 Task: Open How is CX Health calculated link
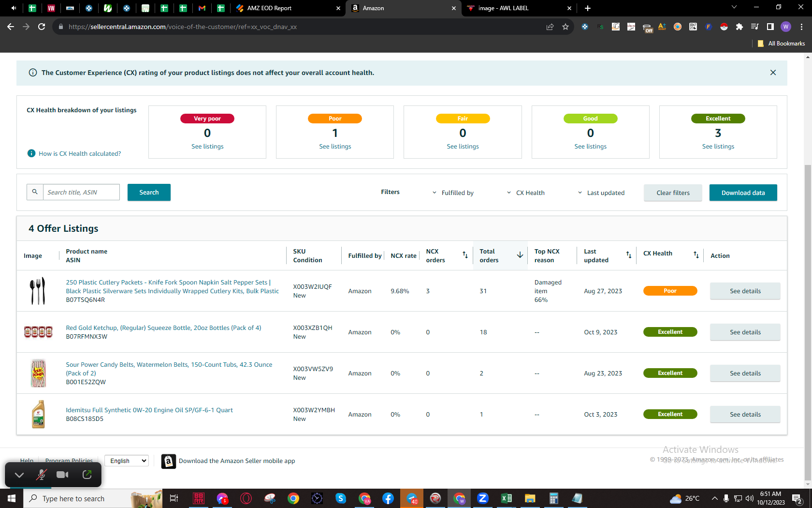[80, 153]
